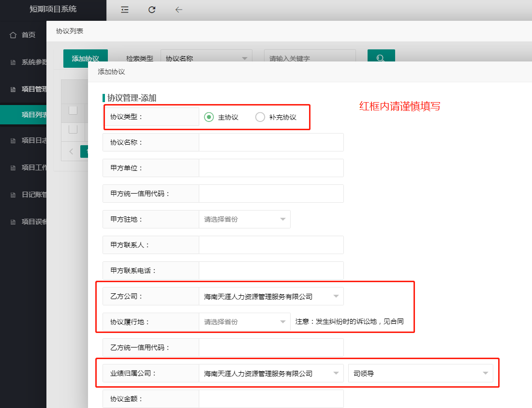The width and height of the screenshot is (532, 408).
Task: Click the 短期项目系统 title
Action: [x=53, y=9]
